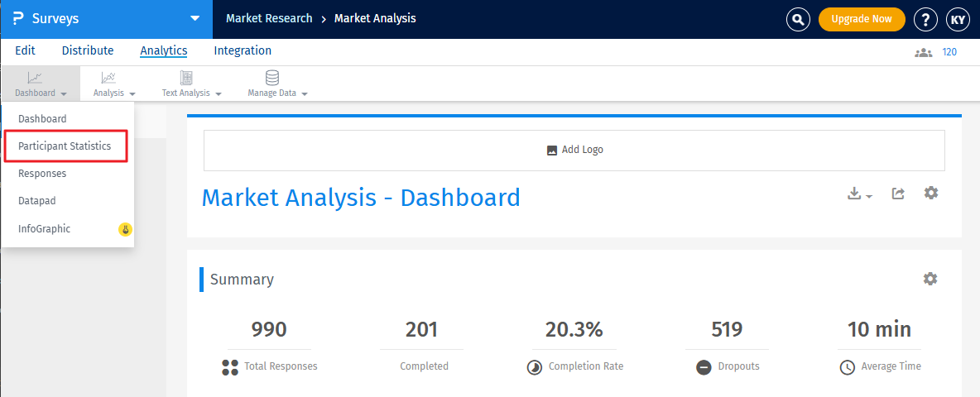Click the Total Responses dots icon
This screenshot has height=397, width=980.
point(230,367)
